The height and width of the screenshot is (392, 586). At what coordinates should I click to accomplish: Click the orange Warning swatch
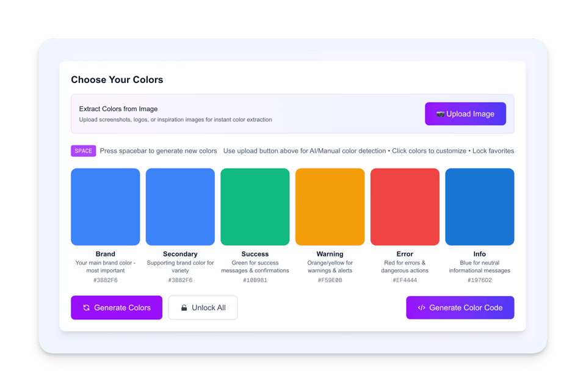point(330,207)
